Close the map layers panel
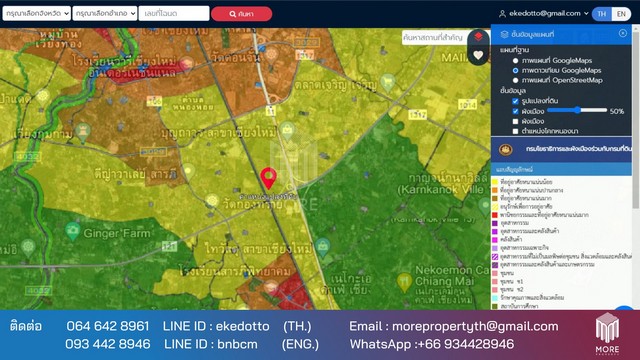Screen dimensions: 640x360 click(622, 33)
